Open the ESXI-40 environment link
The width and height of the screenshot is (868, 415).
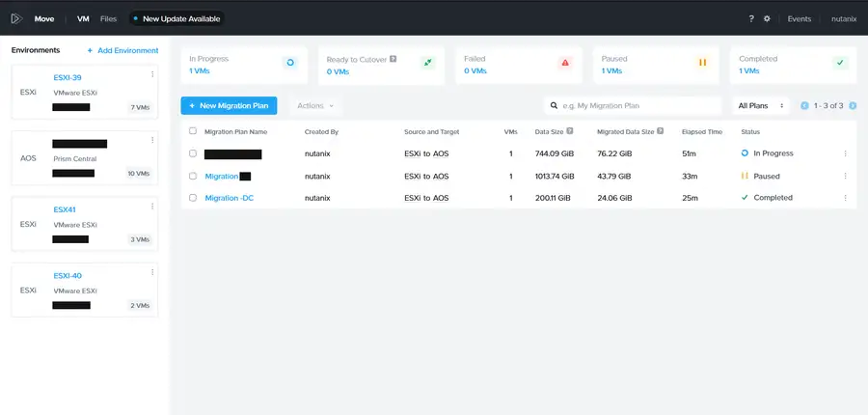pyautogui.click(x=68, y=276)
